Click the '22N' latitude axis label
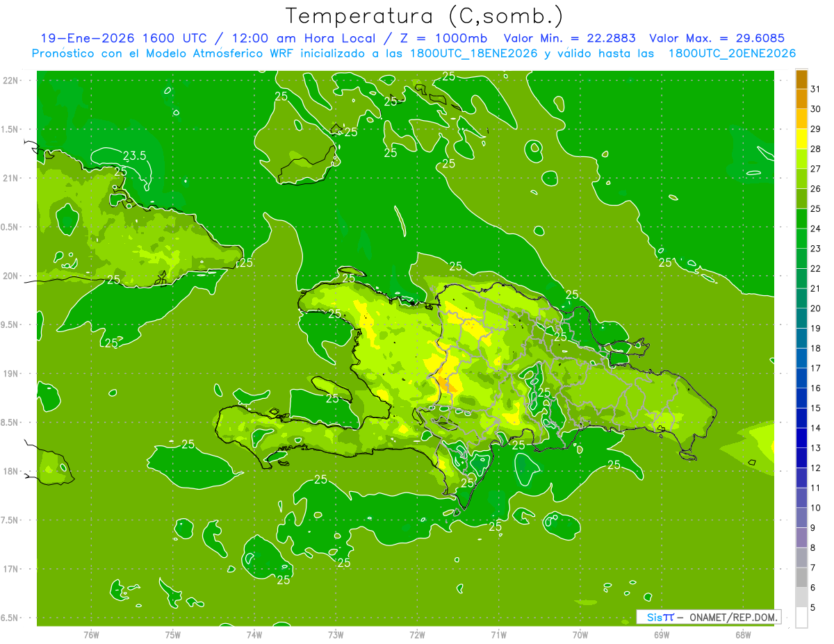834x644 pixels. tap(11, 81)
